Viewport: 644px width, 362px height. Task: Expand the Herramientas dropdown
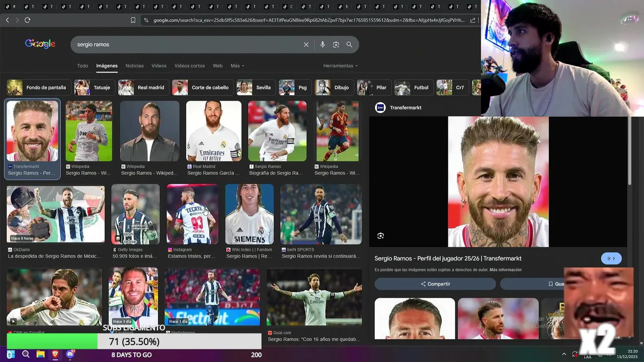tap(341, 66)
